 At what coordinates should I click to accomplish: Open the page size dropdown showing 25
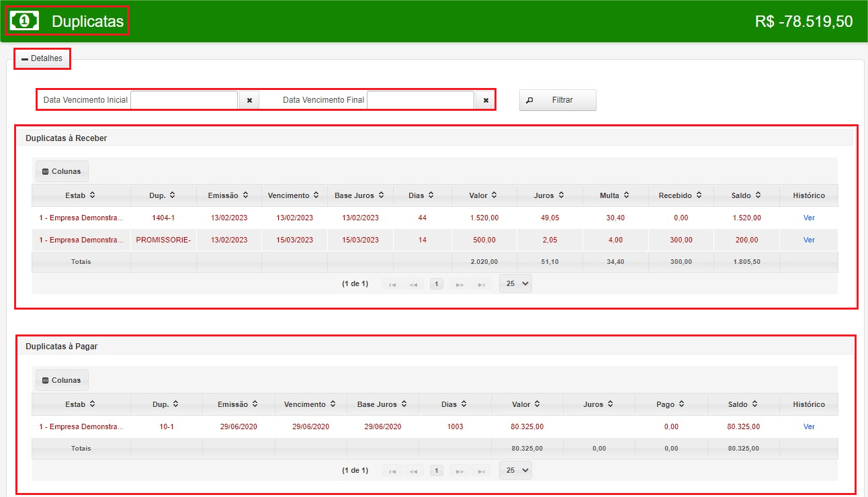pos(515,283)
